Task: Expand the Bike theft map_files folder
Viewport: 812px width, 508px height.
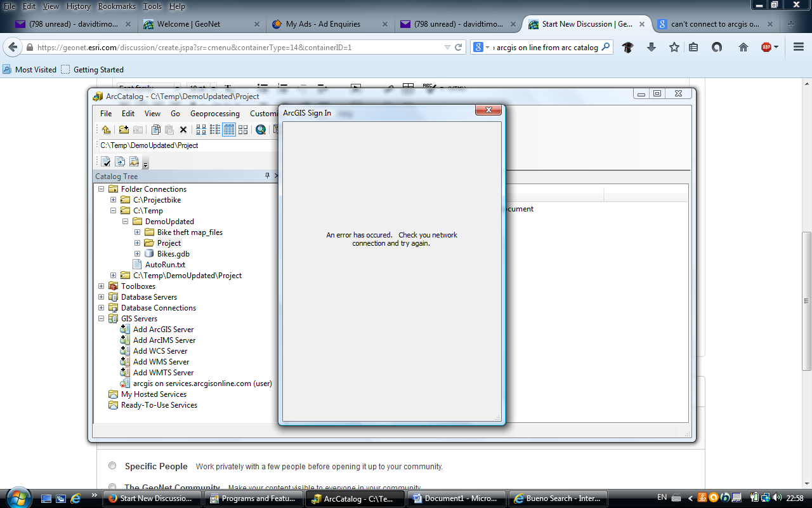Action: [x=137, y=232]
